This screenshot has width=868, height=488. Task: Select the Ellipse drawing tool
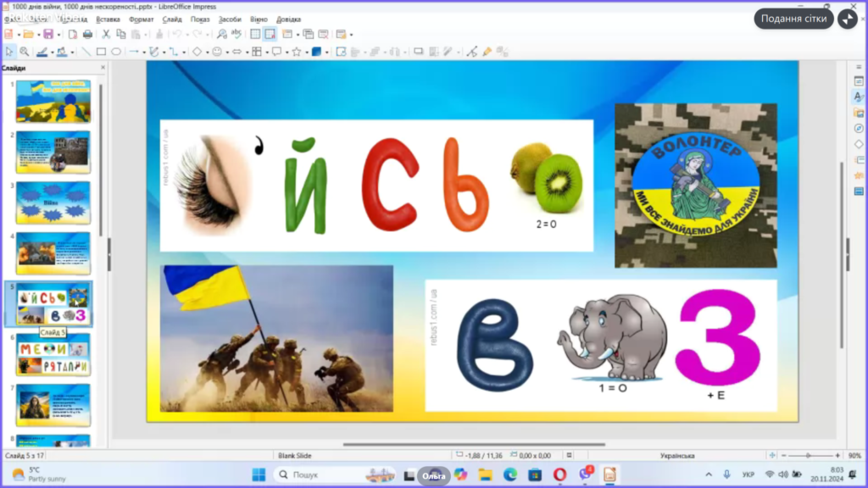tap(116, 52)
